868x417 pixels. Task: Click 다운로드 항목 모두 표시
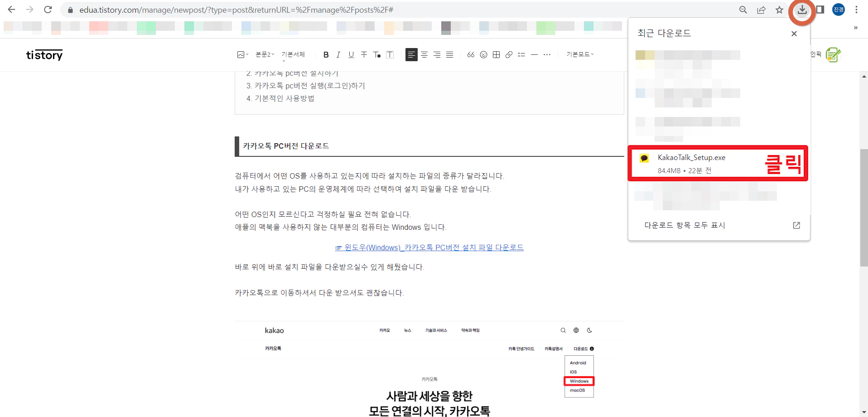click(685, 225)
